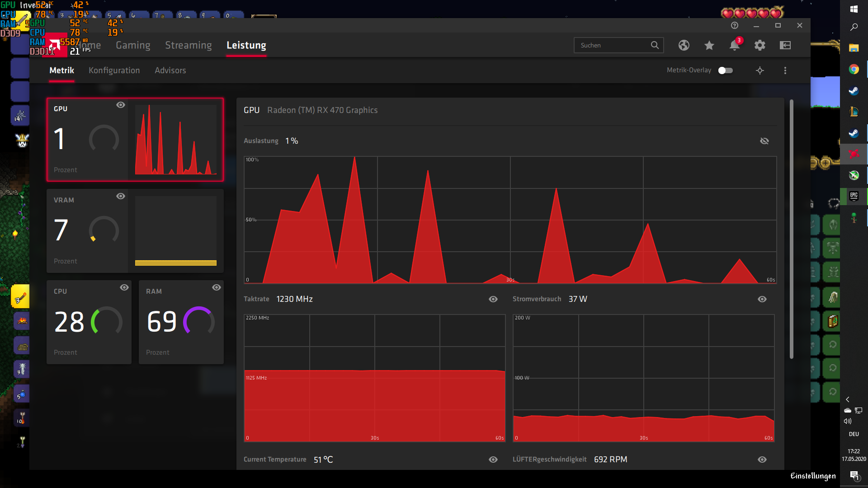Open the settings gear icon
The height and width of the screenshot is (488, 868).
point(759,45)
